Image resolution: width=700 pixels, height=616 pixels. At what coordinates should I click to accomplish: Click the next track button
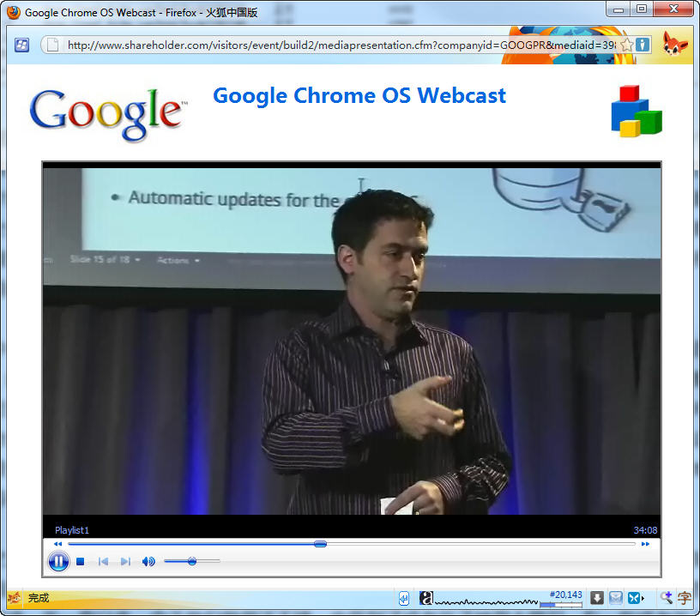(x=125, y=562)
